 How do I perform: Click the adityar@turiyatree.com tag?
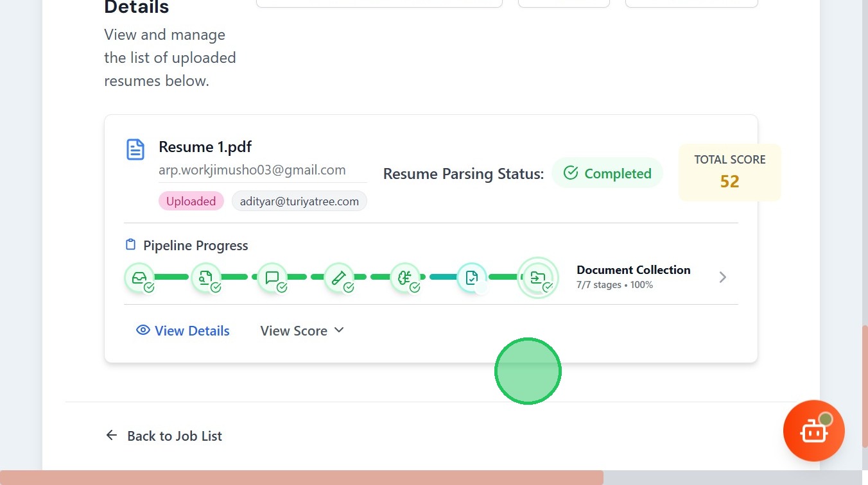pos(299,201)
